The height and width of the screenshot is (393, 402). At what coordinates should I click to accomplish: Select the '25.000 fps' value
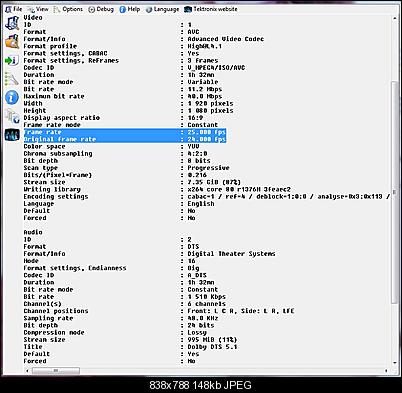pyautogui.click(x=207, y=132)
